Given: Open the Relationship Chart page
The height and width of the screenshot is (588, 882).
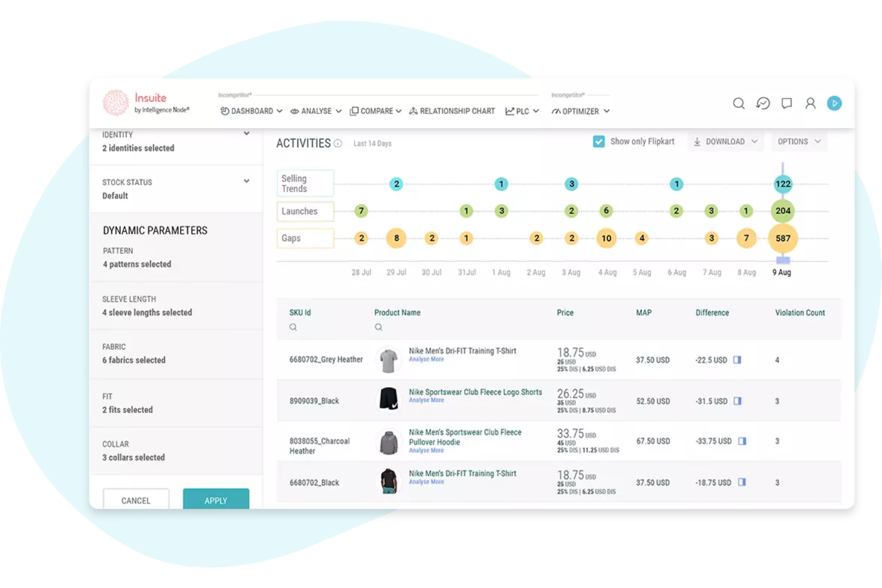Looking at the screenshot, I should pos(452,111).
